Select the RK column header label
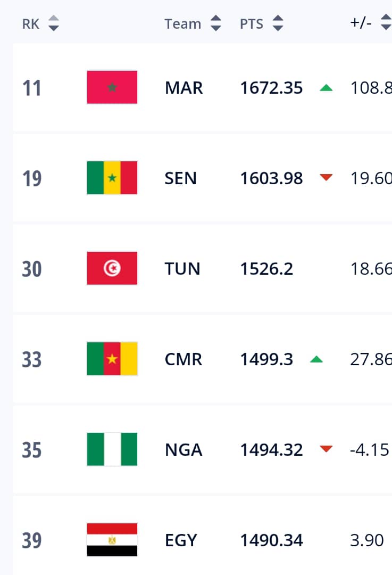Screen dimensions: 392x575 (x=31, y=24)
